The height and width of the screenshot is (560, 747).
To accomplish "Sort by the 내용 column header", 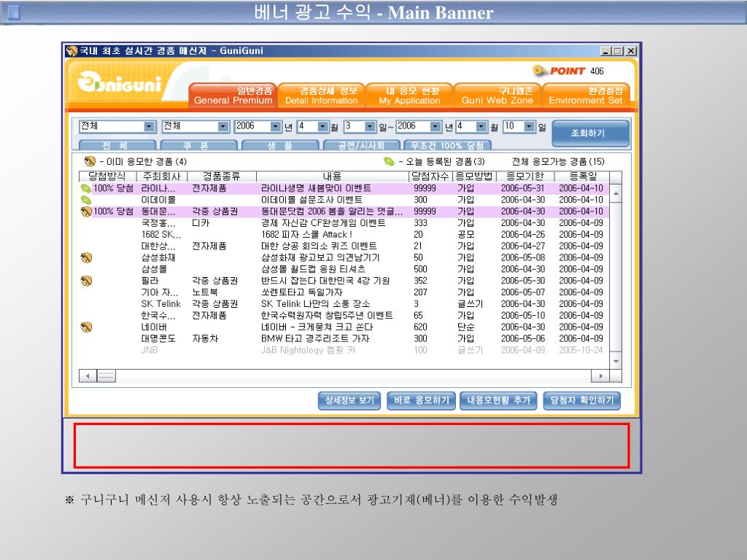I will [333, 176].
